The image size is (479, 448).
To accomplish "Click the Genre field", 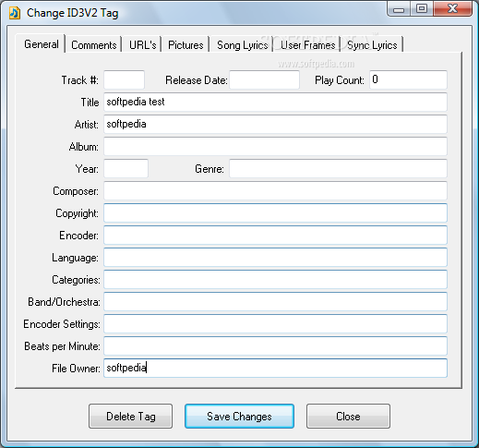I will (x=338, y=168).
